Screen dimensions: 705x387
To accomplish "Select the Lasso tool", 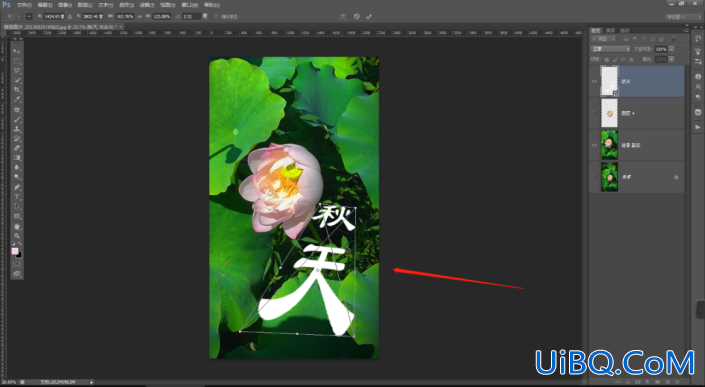I will coord(17,71).
